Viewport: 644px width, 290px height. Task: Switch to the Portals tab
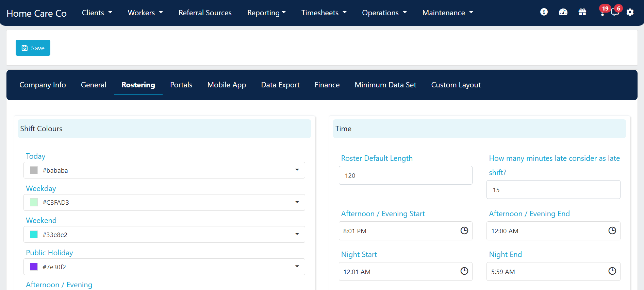pos(181,85)
